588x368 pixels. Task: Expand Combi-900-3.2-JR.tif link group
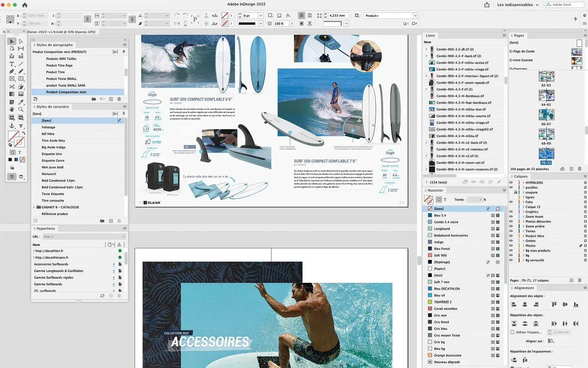pos(426,49)
